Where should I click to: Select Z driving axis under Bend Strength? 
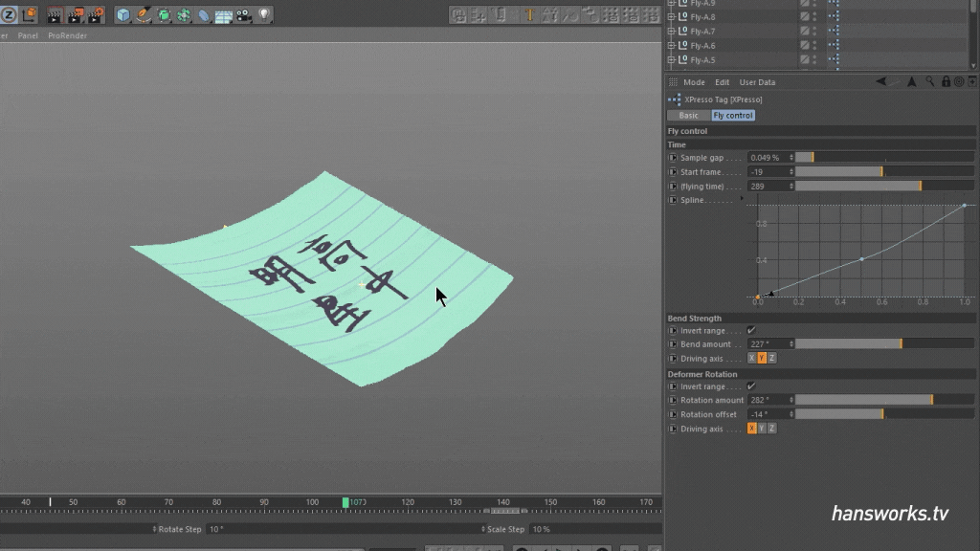(772, 358)
